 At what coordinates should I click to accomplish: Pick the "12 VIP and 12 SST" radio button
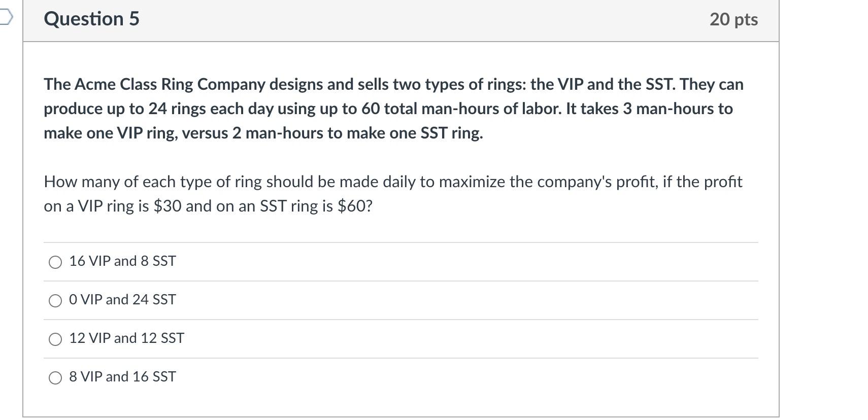[x=55, y=339]
